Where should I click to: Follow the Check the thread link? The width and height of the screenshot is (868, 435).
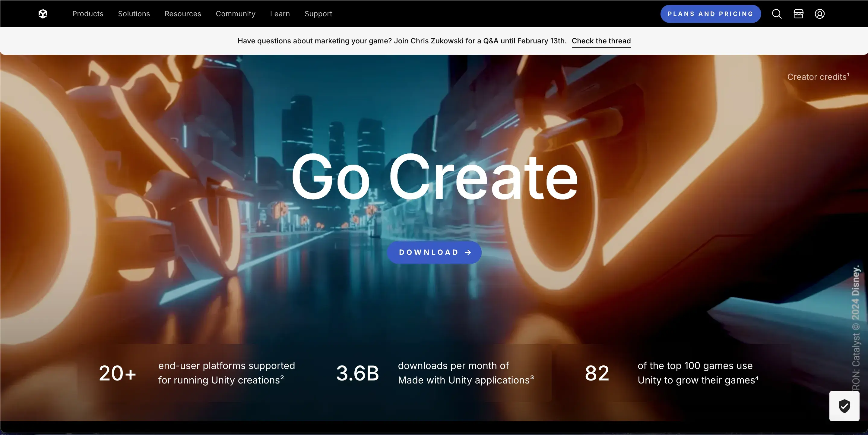click(x=601, y=41)
